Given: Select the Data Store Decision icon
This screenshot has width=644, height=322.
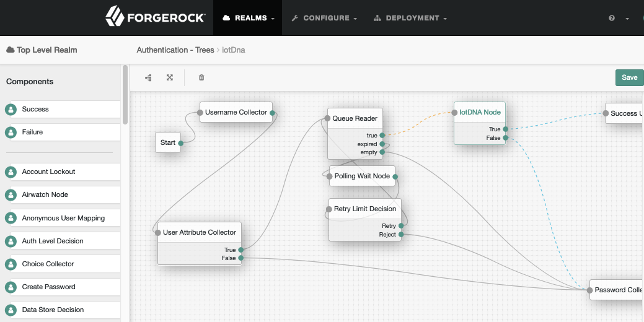Looking at the screenshot, I should point(11,310).
